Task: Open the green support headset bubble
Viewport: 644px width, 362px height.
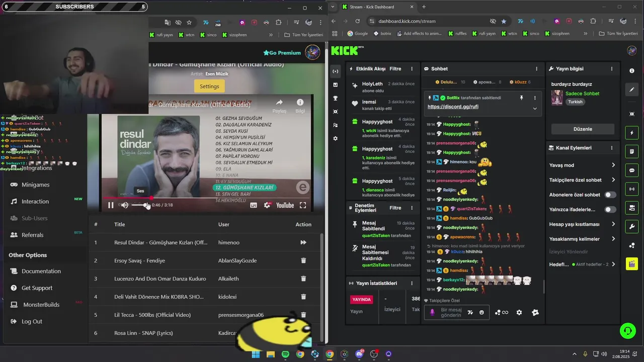Action: 628,330
